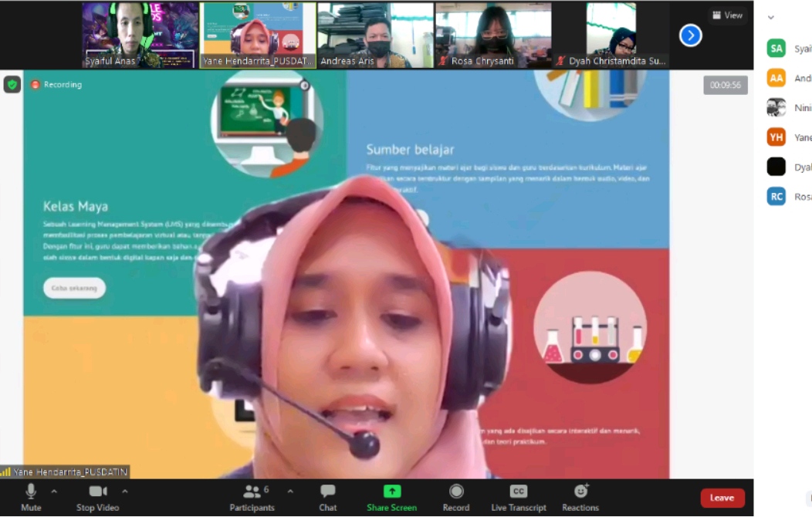The image size is (812, 517).
Task: Open the View layout menu
Action: click(728, 15)
